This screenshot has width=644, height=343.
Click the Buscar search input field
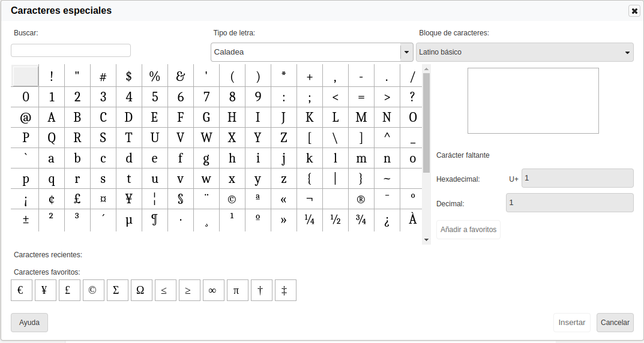[71, 50]
